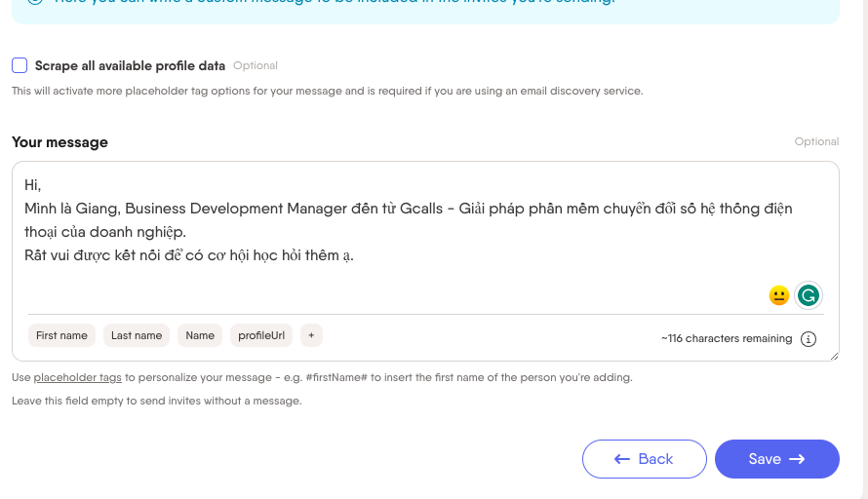The height and width of the screenshot is (499, 868).
Task: Insert the Name placeholder tag
Action: pos(200,335)
